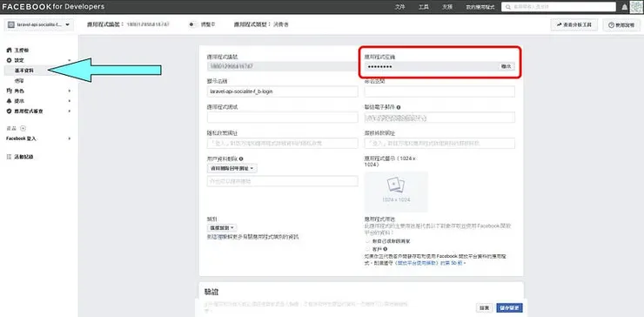Click the Facebook for Developers logo
The image size is (644, 317).
tap(53, 7)
